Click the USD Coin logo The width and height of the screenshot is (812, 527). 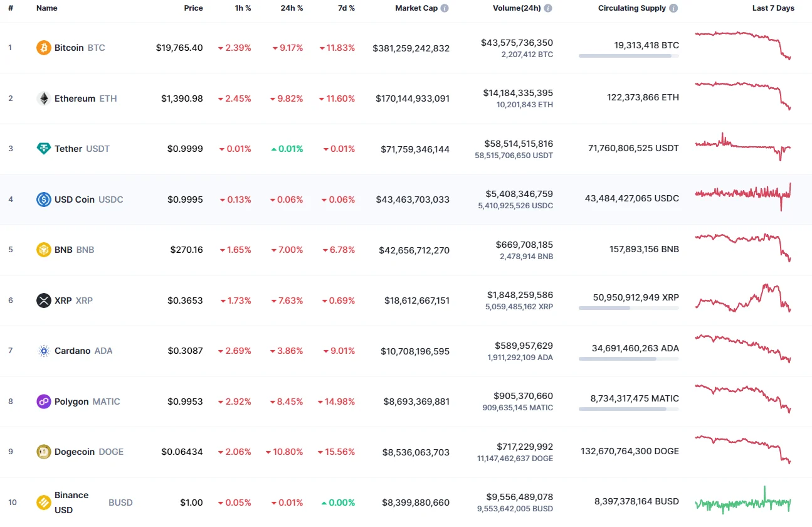tap(43, 199)
